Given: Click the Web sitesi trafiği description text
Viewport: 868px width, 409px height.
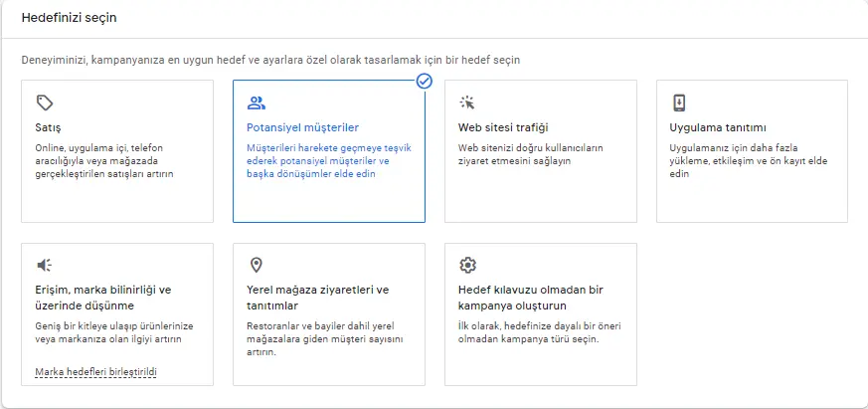Looking at the screenshot, I should [530, 154].
